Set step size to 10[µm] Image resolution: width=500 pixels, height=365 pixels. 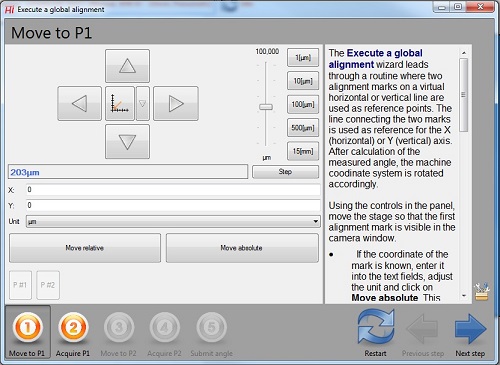[x=303, y=81]
